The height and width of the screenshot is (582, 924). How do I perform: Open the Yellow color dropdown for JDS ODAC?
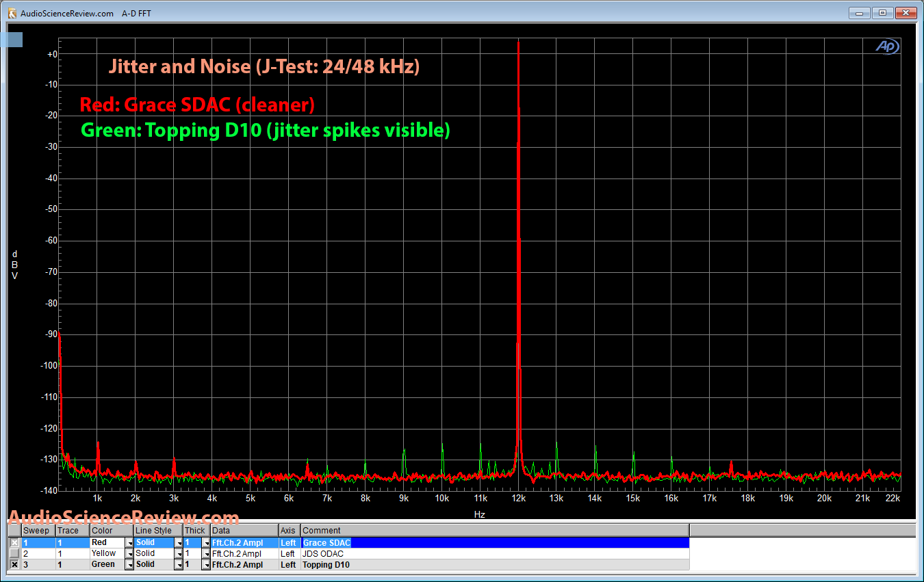click(x=129, y=554)
